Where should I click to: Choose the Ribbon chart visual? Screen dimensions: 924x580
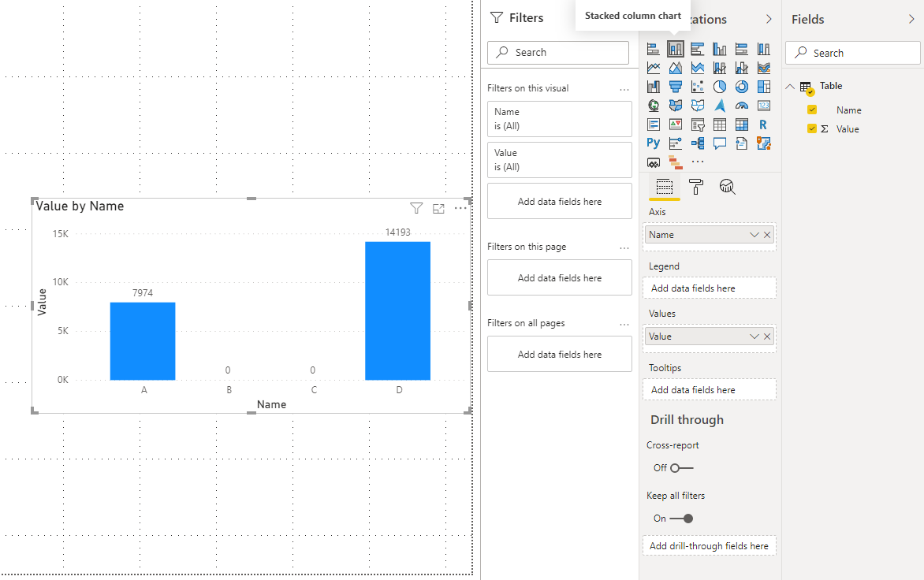point(764,68)
